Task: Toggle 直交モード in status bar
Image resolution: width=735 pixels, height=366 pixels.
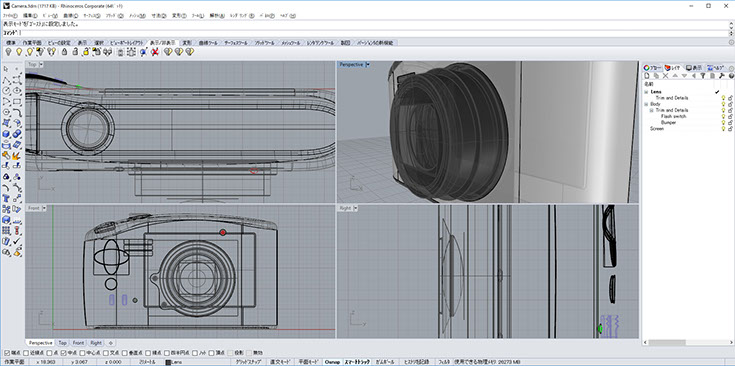Action: 281,362
